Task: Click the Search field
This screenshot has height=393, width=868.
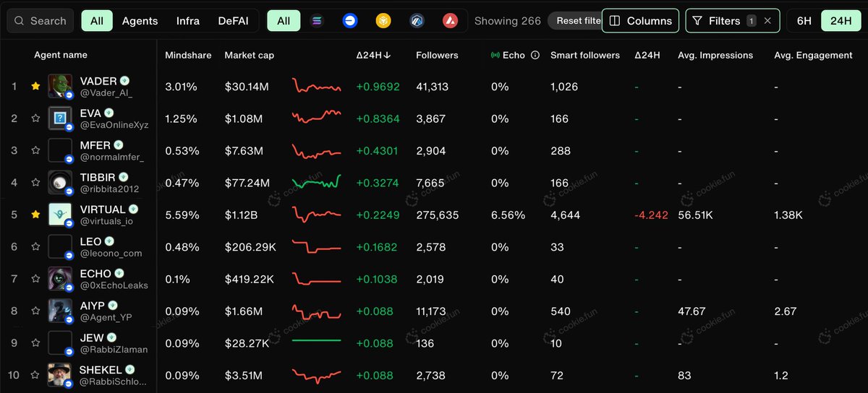Action: (x=40, y=21)
